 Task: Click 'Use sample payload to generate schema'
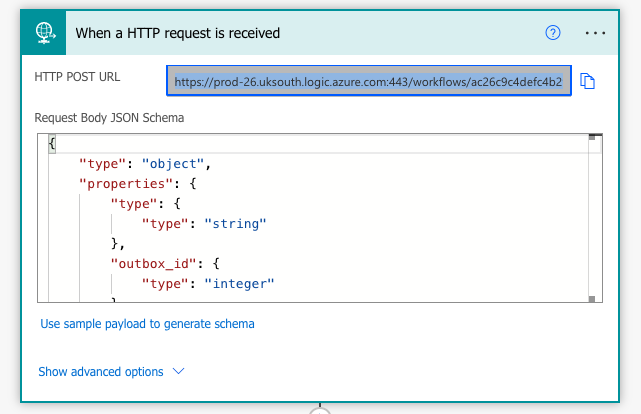(x=147, y=324)
